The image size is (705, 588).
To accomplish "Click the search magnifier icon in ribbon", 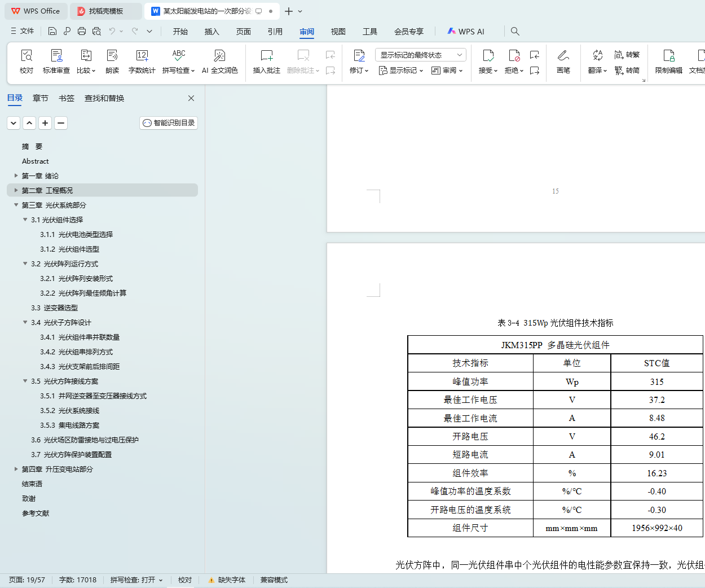I will pyautogui.click(x=515, y=31).
